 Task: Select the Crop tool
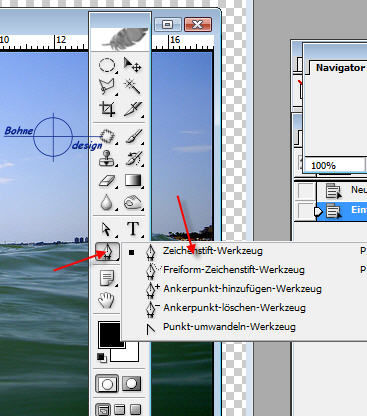[x=107, y=109]
